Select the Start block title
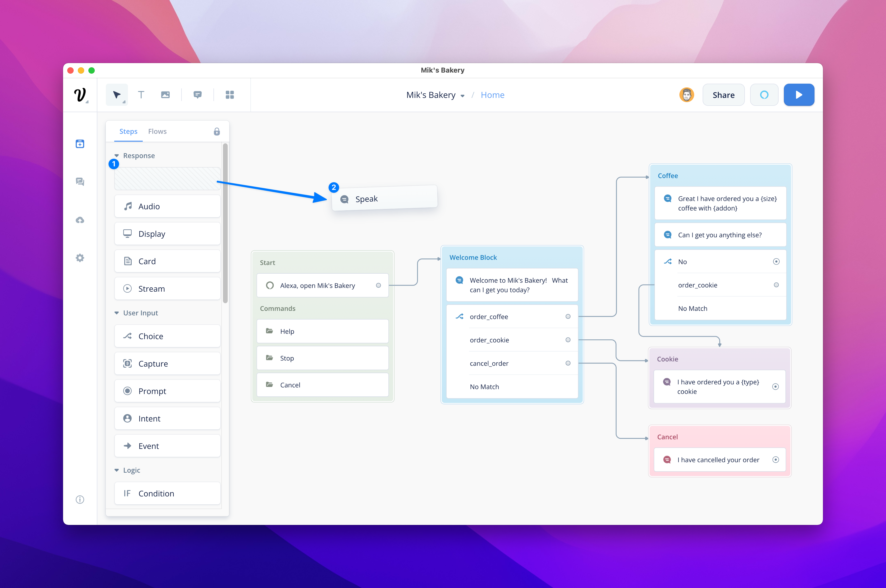 click(268, 263)
